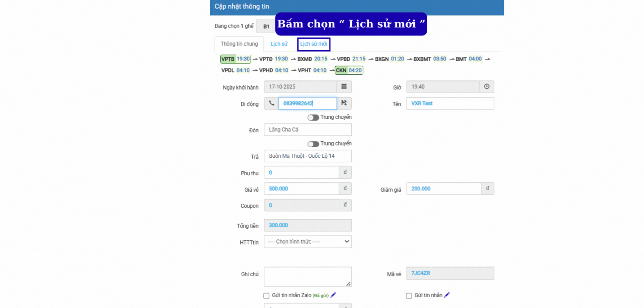Edit the Zalo message with pencil icon
644x308 pixels.
[333, 295]
